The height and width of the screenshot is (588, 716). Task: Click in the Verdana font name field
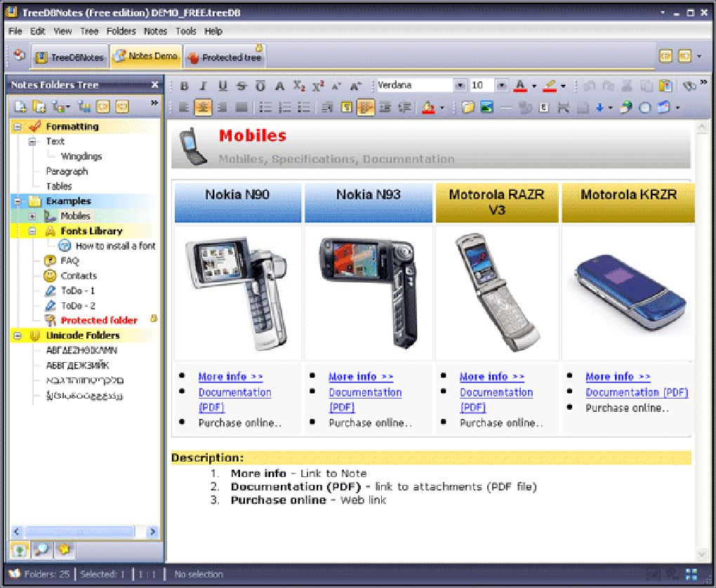[x=415, y=86]
